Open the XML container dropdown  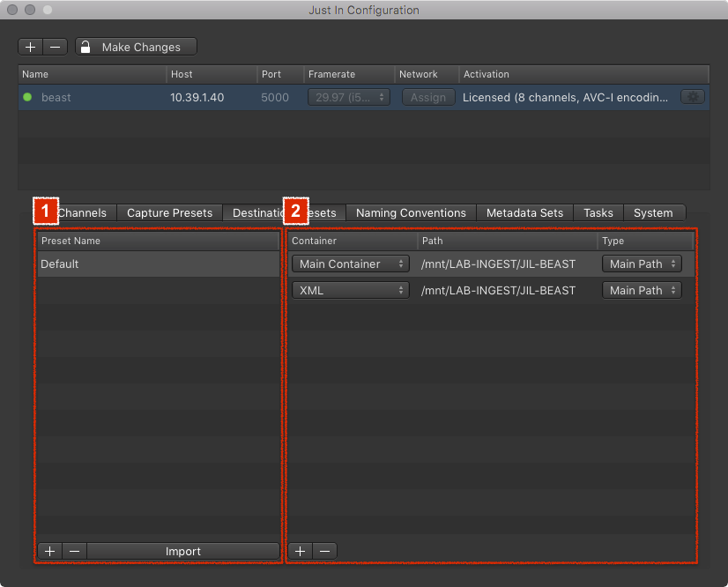351,290
